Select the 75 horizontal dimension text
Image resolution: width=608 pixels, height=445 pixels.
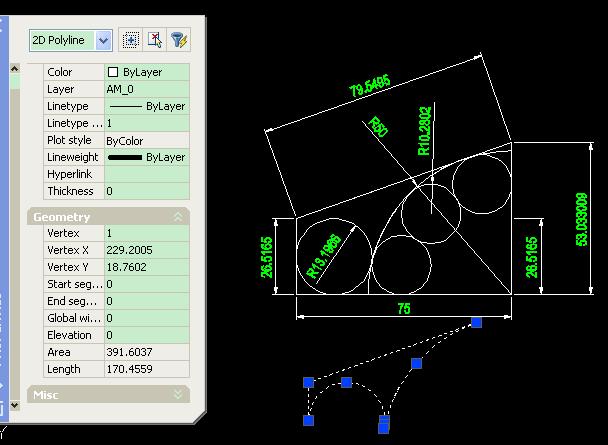[404, 309]
